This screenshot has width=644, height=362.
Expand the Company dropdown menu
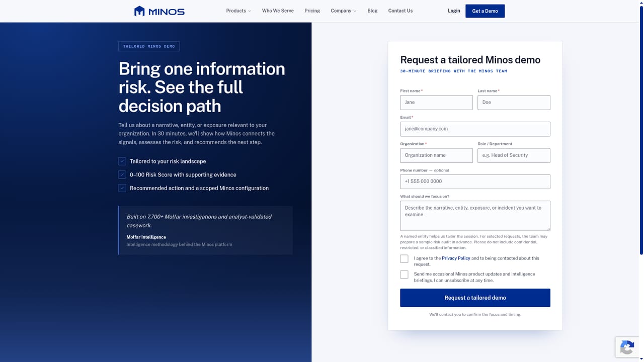click(x=343, y=11)
